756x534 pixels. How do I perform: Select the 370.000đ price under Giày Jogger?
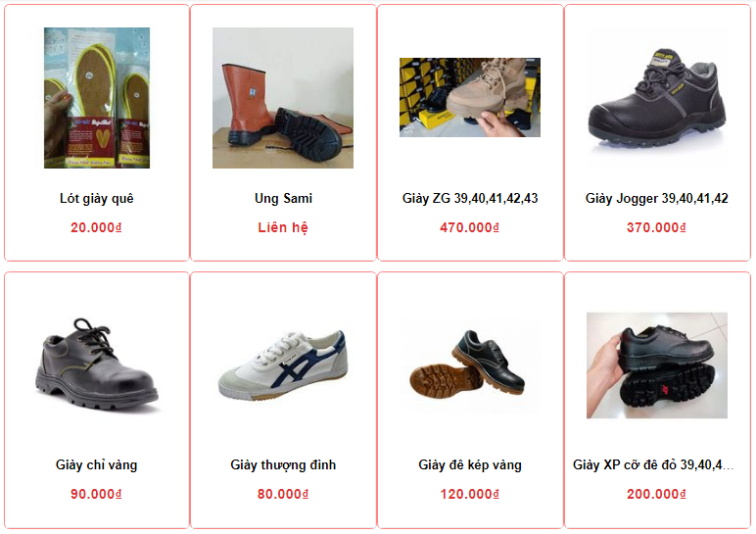(x=656, y=227)
